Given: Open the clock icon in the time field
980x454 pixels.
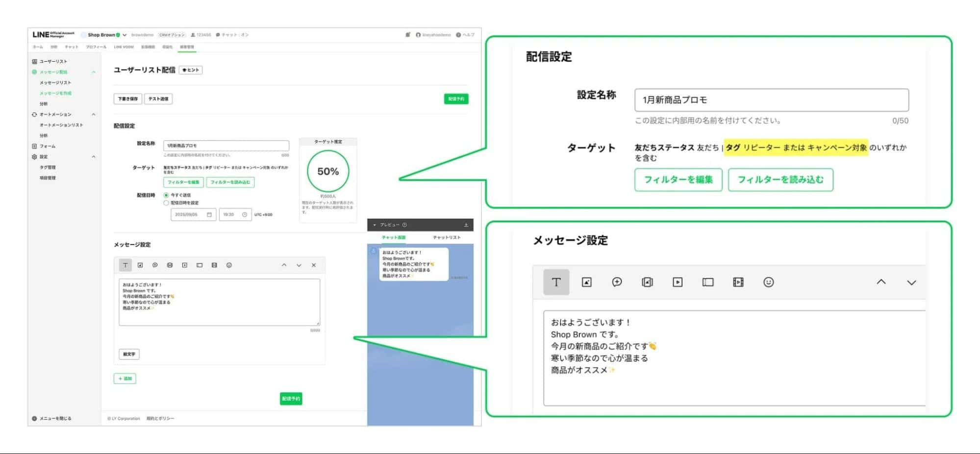Looking at the screenshot, I should pyautogui.click(x=245, y=215).
